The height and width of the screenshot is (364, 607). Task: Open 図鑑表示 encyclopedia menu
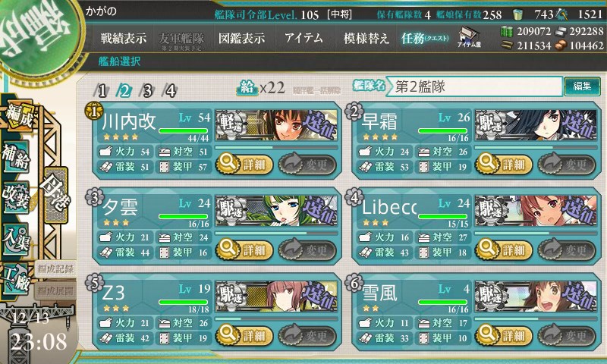point(241,38)
